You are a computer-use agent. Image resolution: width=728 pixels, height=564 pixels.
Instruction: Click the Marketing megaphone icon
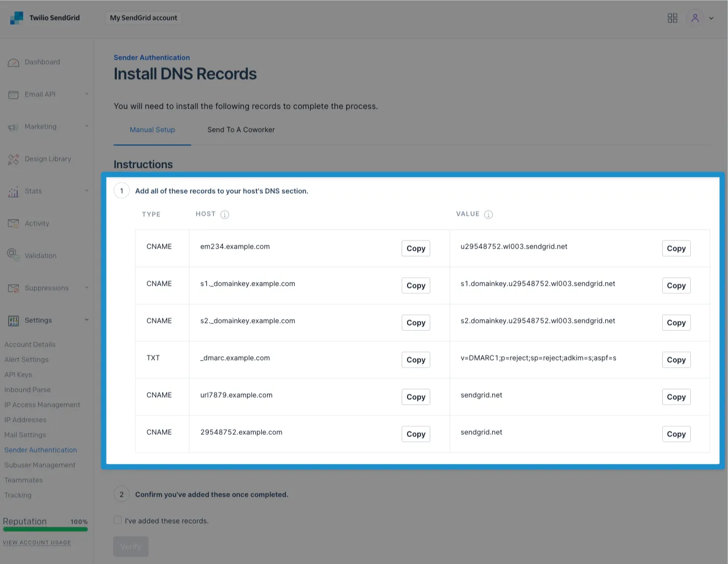coord(13,127)
